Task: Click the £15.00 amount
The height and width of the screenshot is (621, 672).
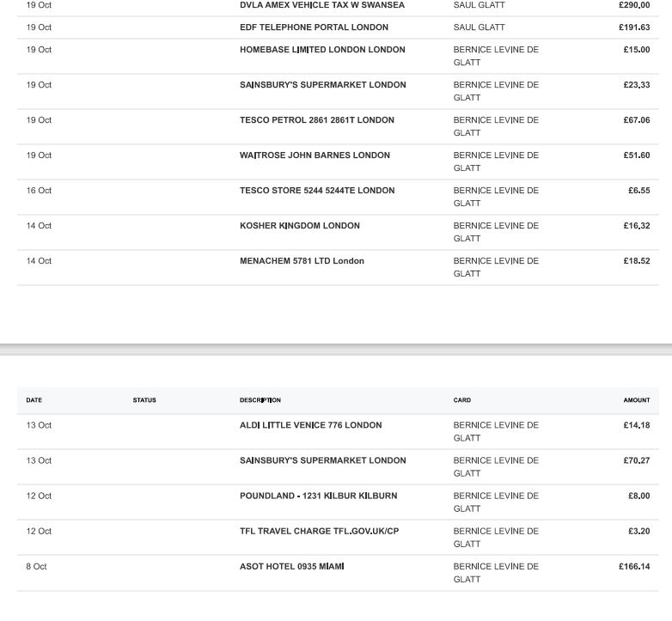Action: 637,50
